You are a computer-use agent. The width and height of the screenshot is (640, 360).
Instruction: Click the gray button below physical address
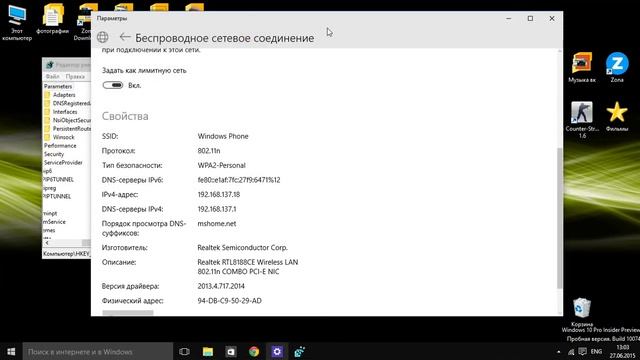click(128, 313)
